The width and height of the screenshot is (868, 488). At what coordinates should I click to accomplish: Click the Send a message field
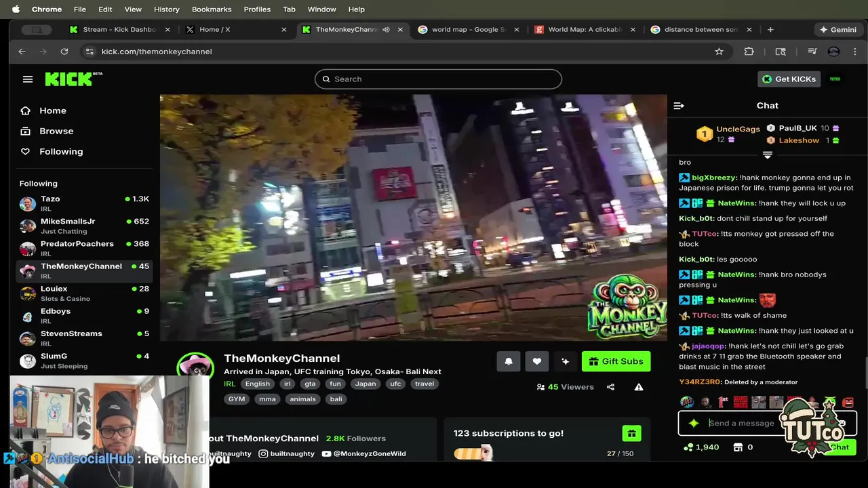(741, 423)
